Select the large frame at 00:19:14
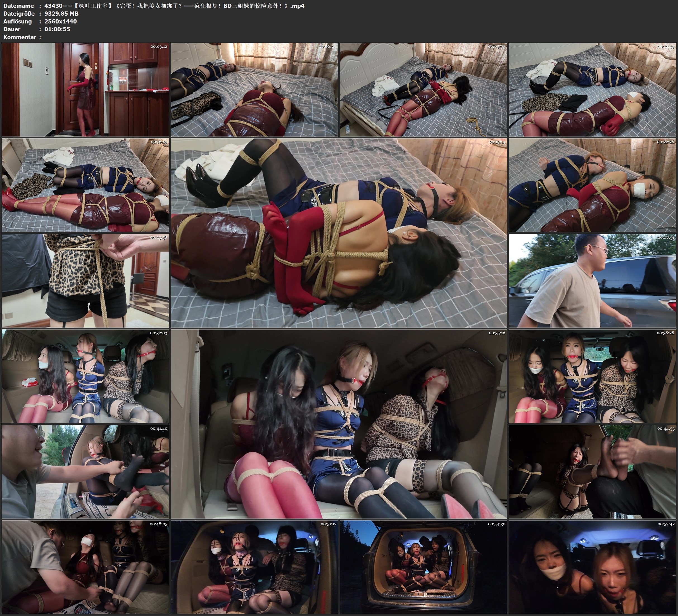This screenshot has width=678, height=616. click(x=339, y=233)
